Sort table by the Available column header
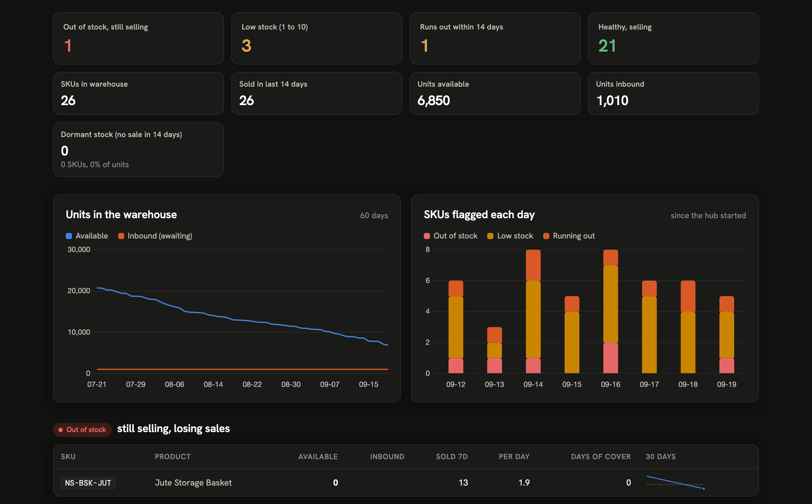Viewport: 812px width, 504px height. [318, 457]
